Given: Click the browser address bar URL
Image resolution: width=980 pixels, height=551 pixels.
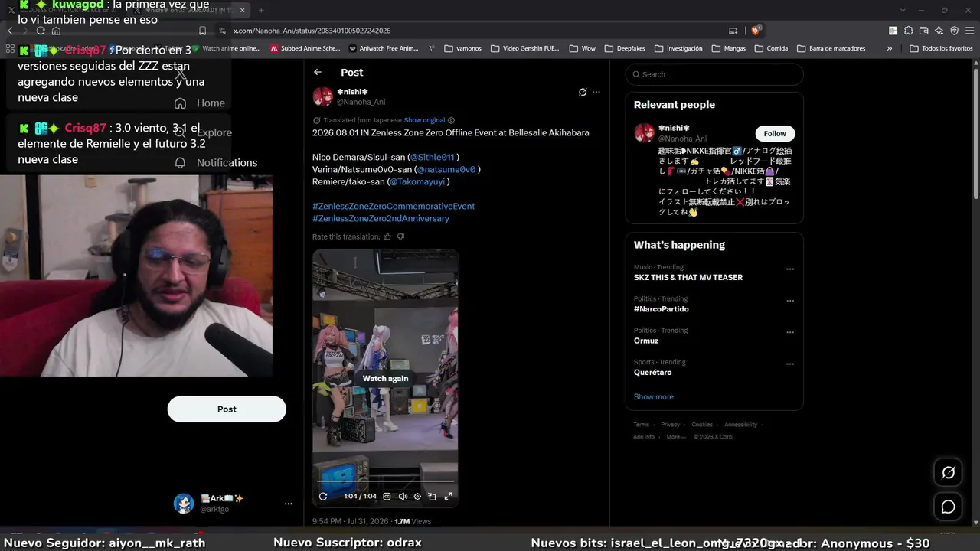Looking at the screenshot, I should pos(312,31).
